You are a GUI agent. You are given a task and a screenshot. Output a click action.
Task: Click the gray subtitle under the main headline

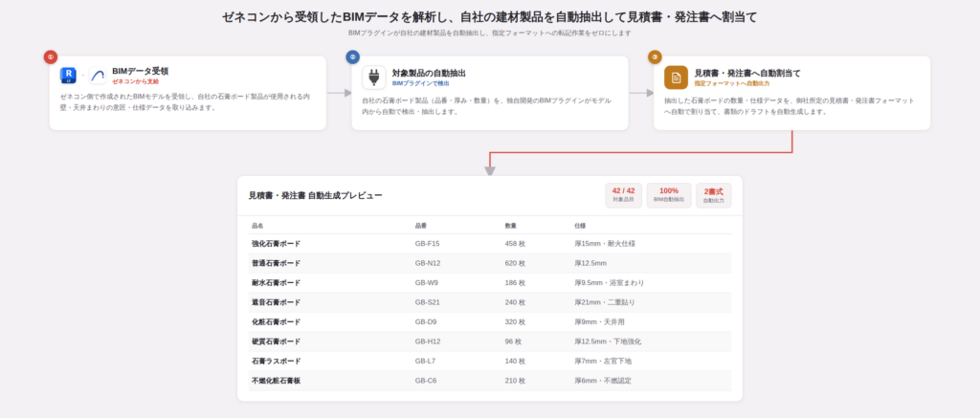click(x=490, y=33)
